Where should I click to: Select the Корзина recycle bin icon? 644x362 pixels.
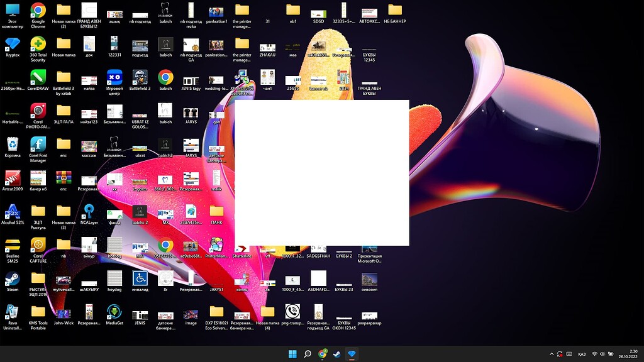13,145
